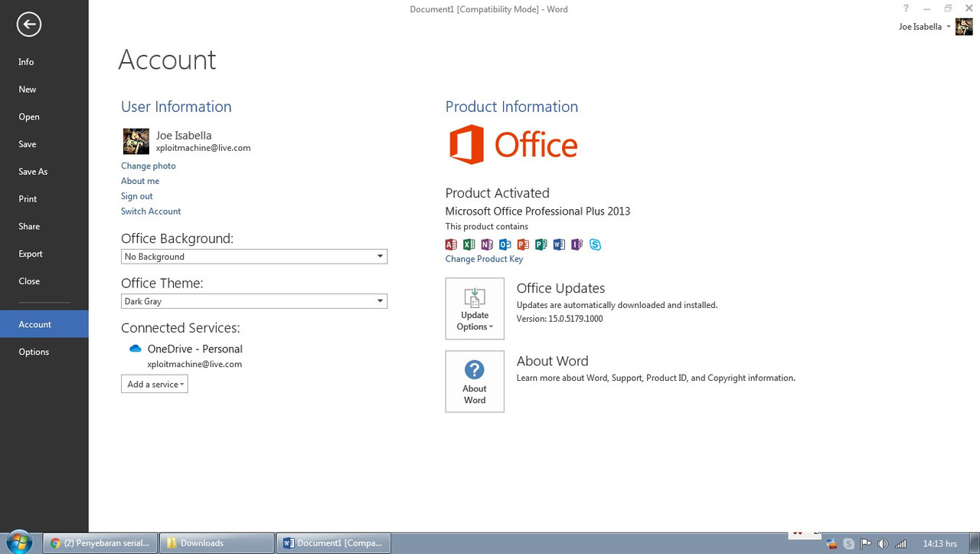Open the Help question mark in title bar
Viewport: 980px width, 554px height.
tap(906, 8)
